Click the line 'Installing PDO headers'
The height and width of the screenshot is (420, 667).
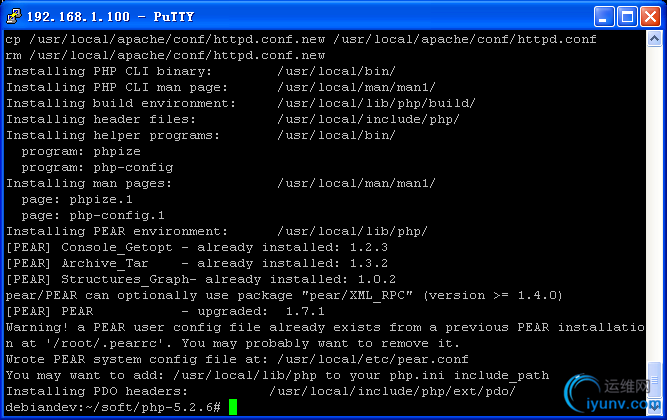click(260, 391)
